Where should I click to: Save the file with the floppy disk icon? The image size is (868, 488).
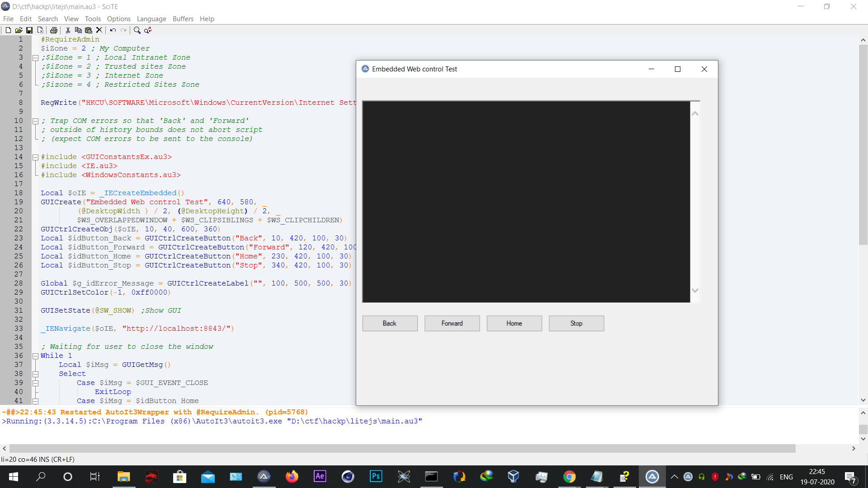click(x=29, y=30)
